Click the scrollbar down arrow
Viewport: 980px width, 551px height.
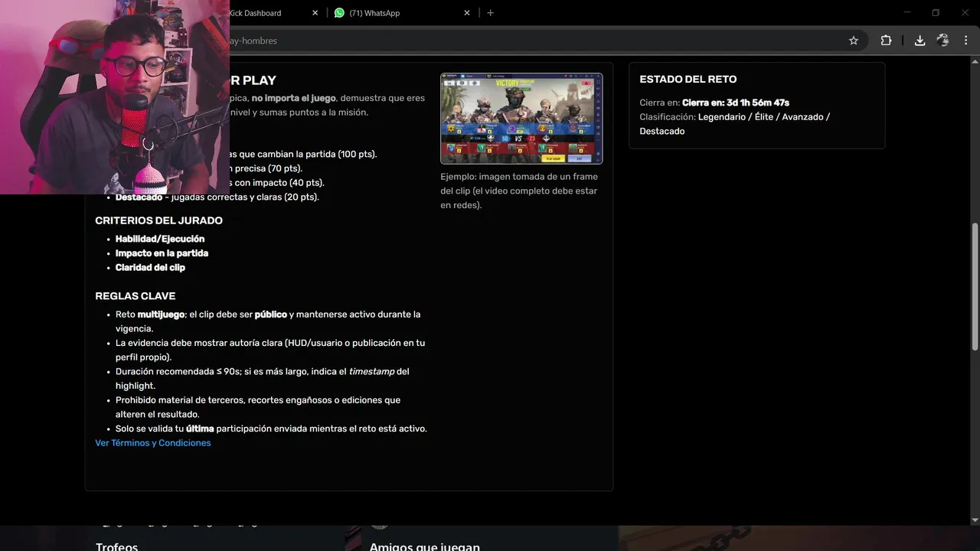tap(975, 520)
